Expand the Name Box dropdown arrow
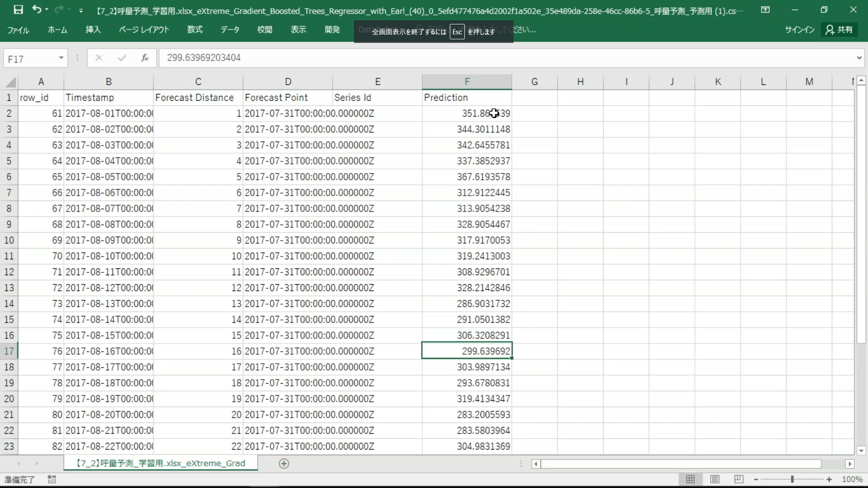 coord(61,58)
